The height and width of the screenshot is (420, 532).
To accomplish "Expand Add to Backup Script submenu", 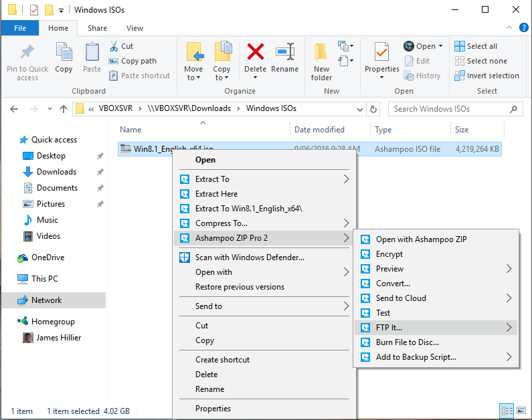I will pyautogui.click(x=509, y=357).
